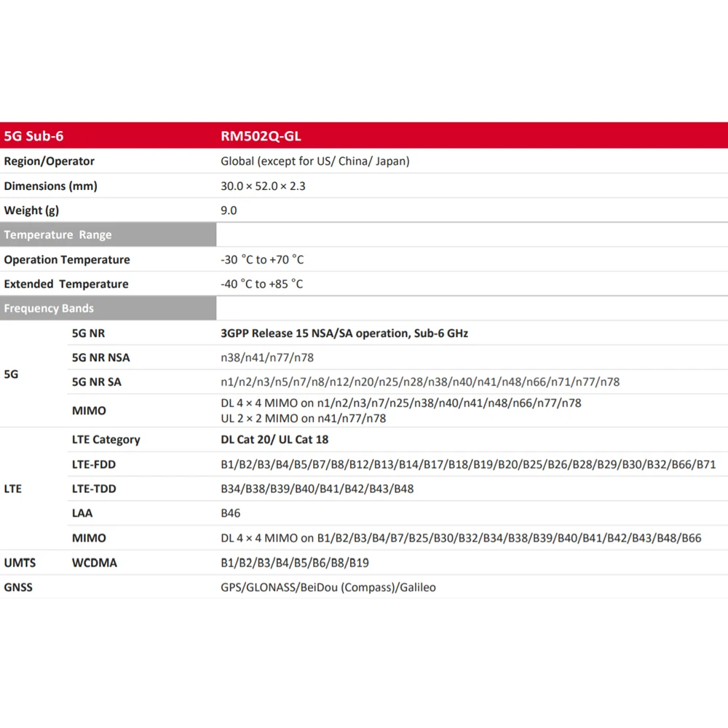Click the 'Dimensions (mm)' label

(51, 186)
